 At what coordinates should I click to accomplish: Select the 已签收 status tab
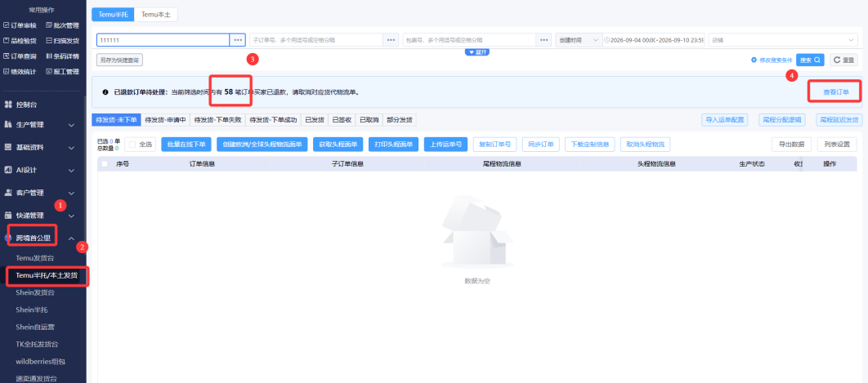pyautogui.click(x=342, y=119)
